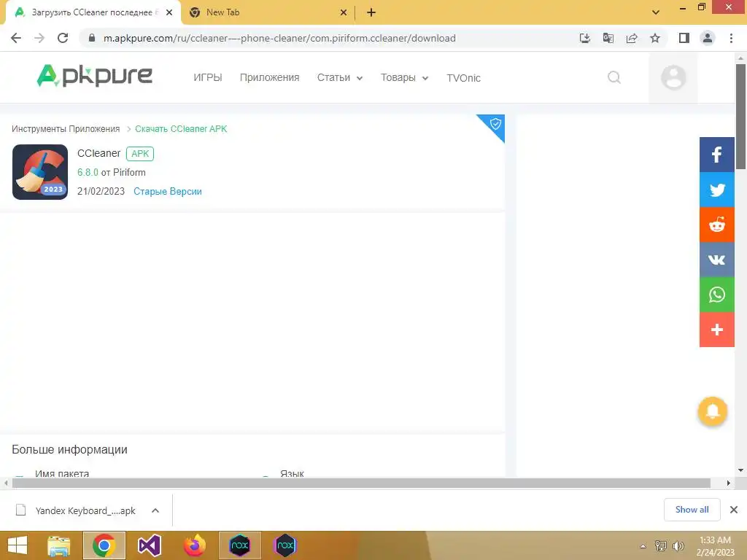Click the forward navigation arrow
This screenshot has width=747, height=560.
39,38
